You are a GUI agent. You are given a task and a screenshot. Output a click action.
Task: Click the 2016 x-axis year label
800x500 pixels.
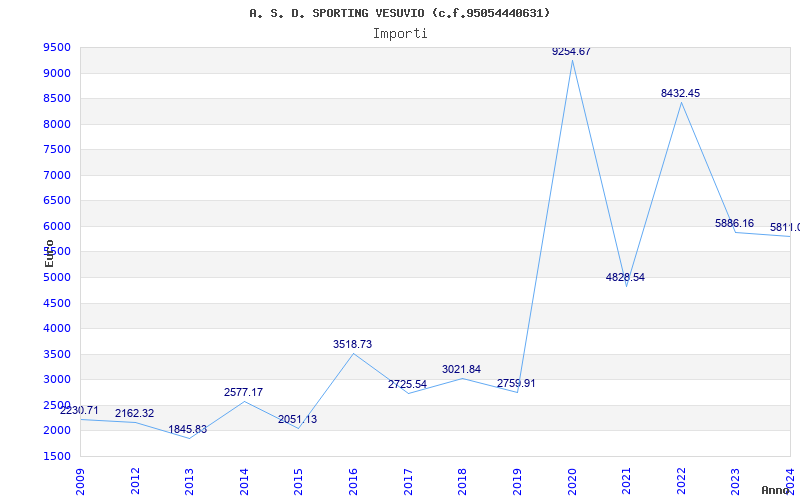point(353,481)
